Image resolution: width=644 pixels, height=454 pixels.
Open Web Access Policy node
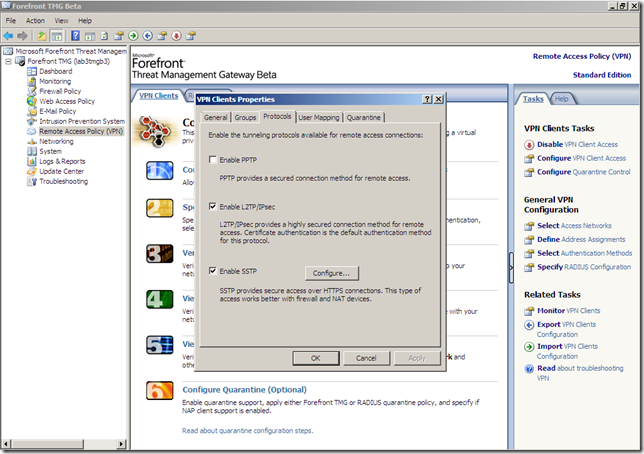pyautogui.click(x=67, y=101)
